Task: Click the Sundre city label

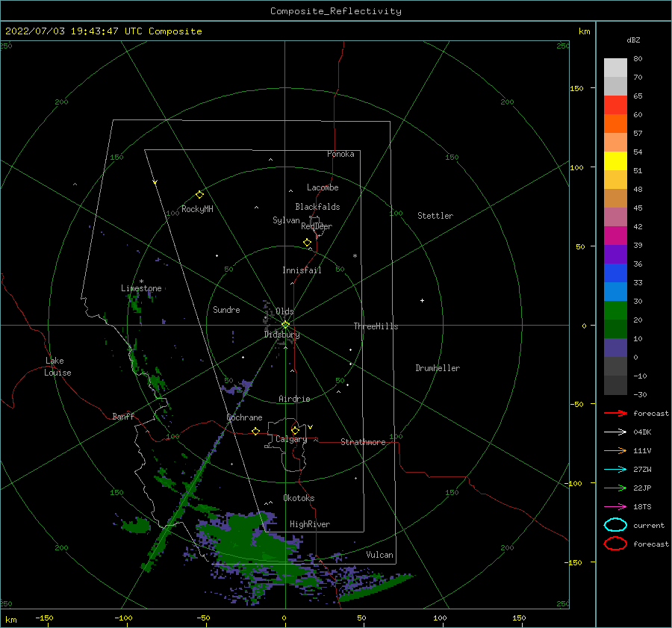Action: point(226,309)
